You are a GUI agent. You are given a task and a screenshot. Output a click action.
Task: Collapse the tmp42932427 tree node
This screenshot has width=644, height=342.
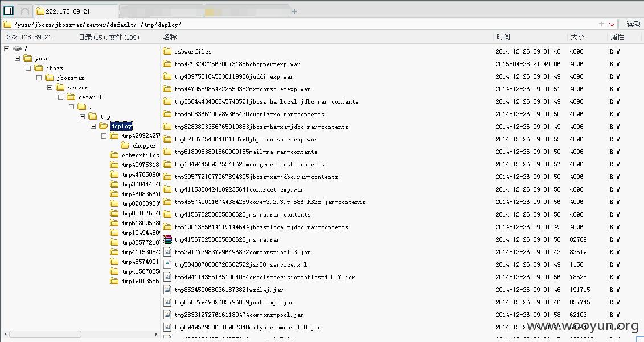pos(104,136)
